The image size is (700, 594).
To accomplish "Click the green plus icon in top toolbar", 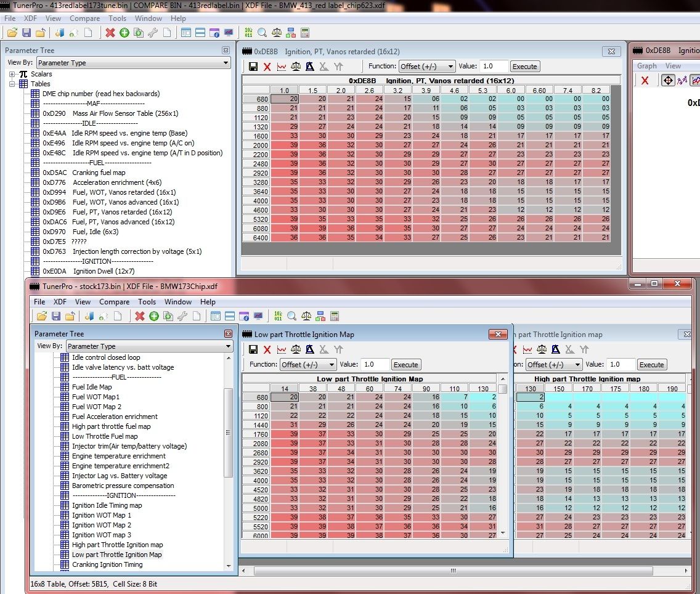I will pos(124,33).
